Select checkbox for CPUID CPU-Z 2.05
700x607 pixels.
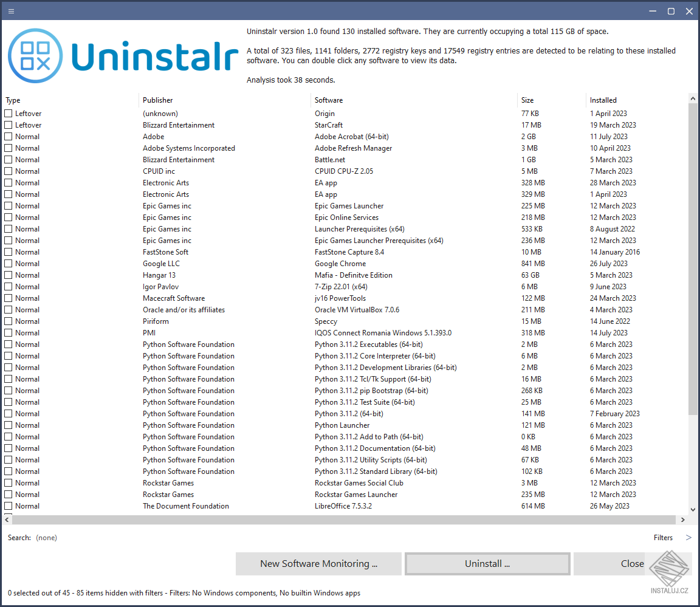pyautogui.click(x=8, y=171)
